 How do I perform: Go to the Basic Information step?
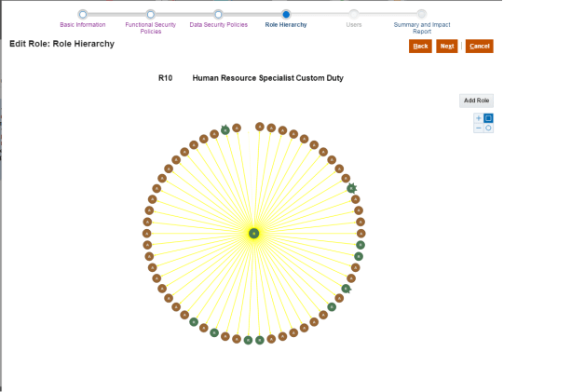coord(83,14)
